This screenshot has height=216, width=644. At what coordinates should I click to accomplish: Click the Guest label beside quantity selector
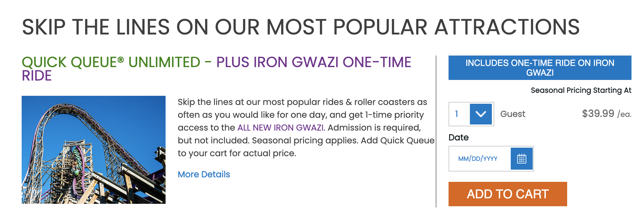513,114
